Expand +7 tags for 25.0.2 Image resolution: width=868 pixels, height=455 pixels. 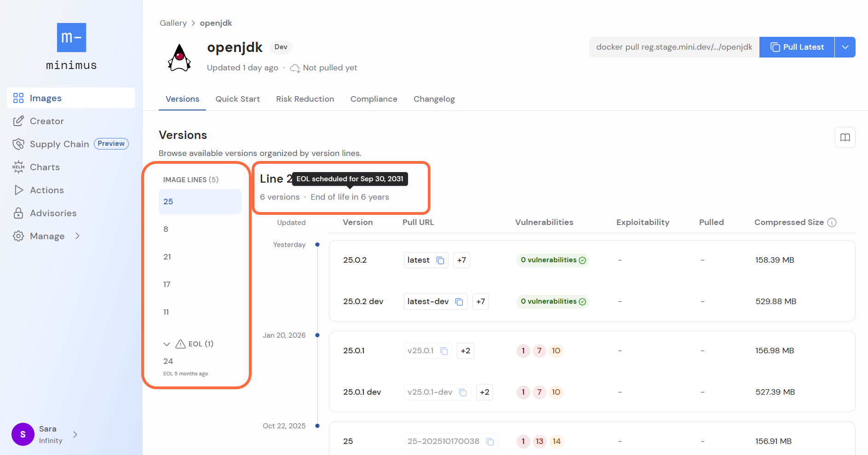click(461, 260)
